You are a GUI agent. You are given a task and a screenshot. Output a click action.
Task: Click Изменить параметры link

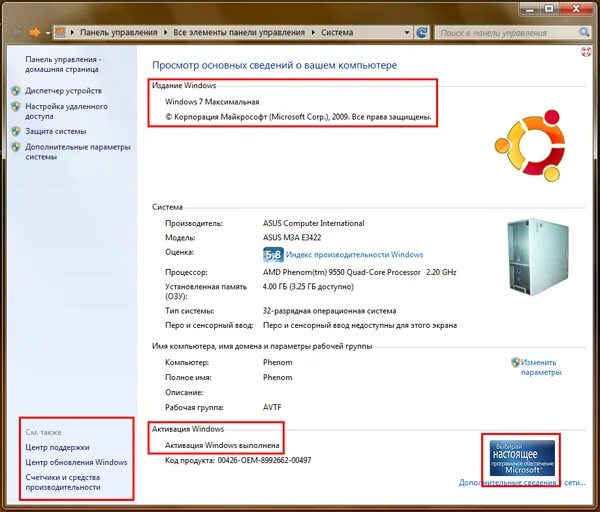[x=540, y=367]
